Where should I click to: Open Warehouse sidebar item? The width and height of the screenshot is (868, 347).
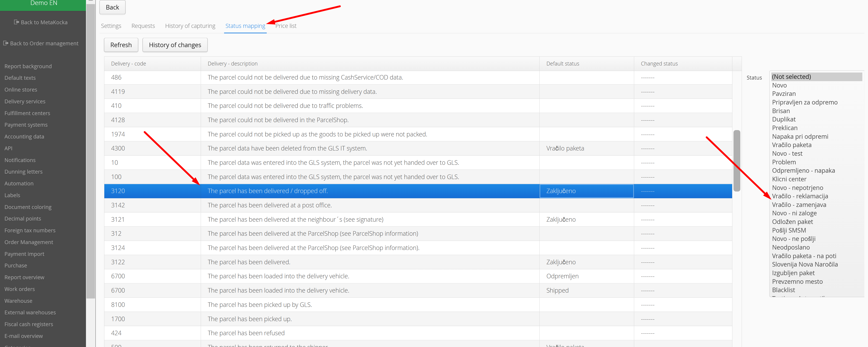[x=18, y=301]
